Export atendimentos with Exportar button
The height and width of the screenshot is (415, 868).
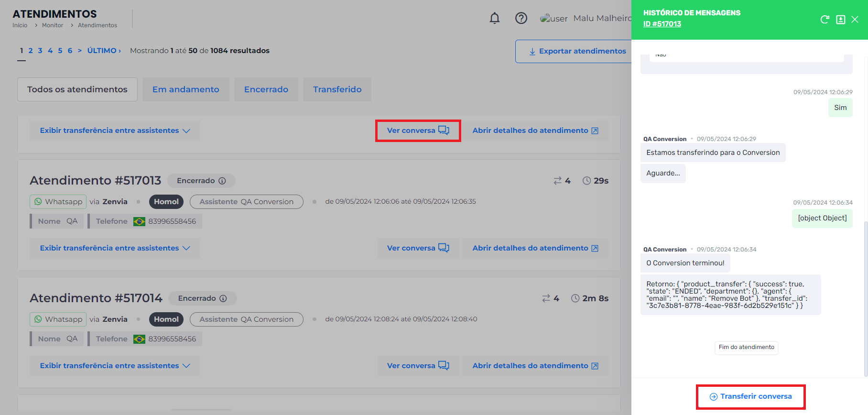coord(577,51)
